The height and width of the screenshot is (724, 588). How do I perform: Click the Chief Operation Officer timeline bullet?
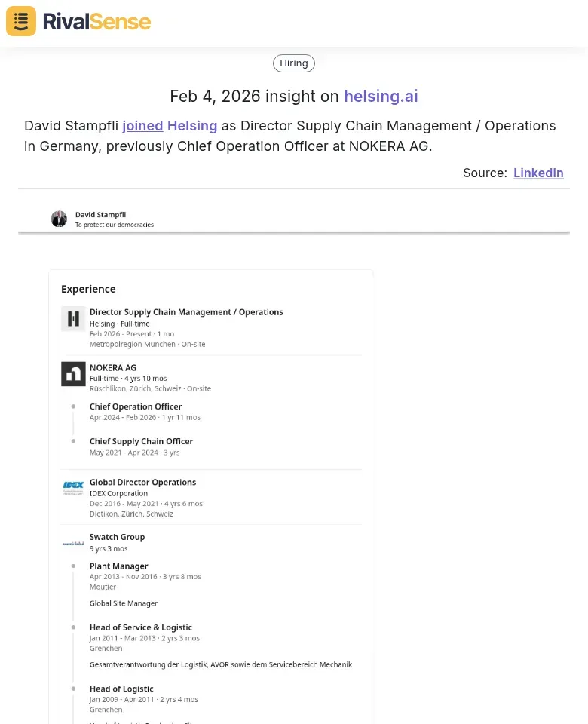click(x=73, y=406)
